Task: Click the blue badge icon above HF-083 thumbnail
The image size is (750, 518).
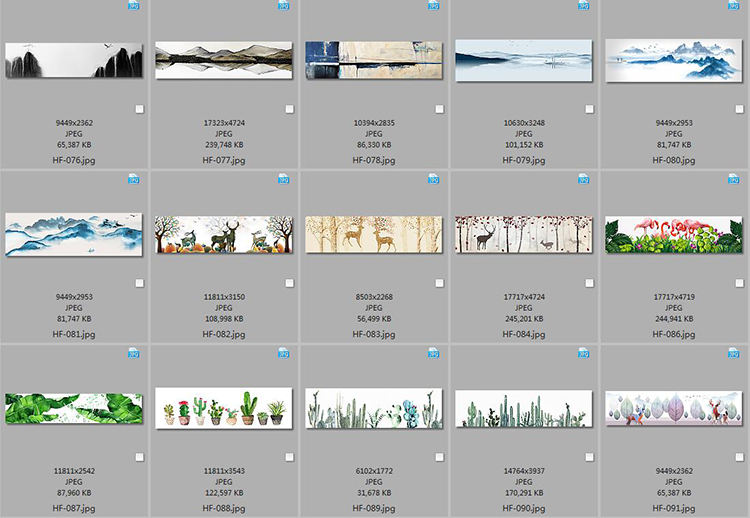Action: [433, 179]
